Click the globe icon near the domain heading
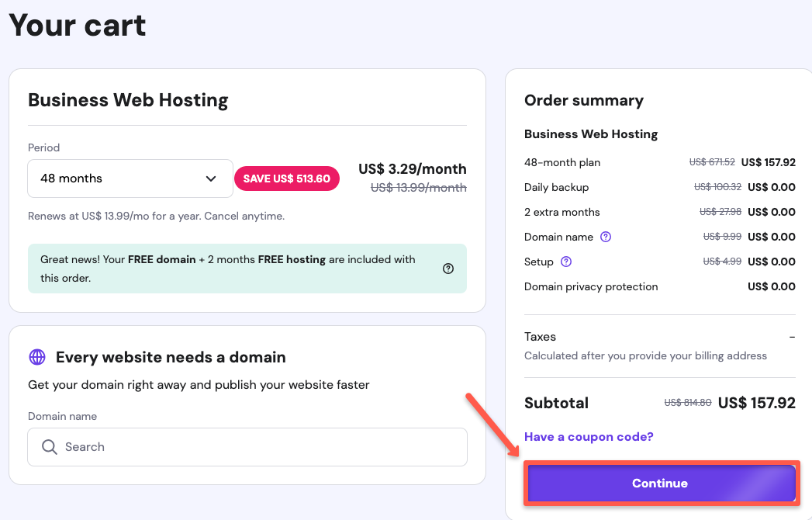Viewport: 812px width, 520px height. tap(37, 357)
